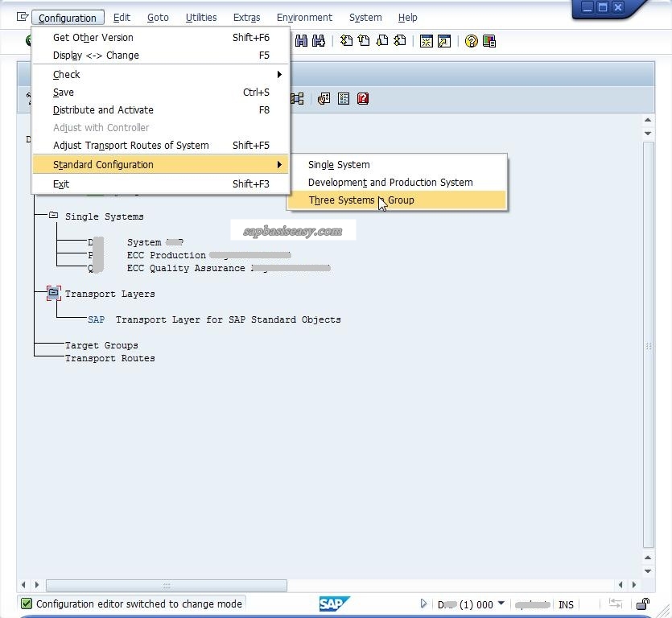Image resolution: width=672 pixels, height=618 pixels.
Task: Open the Edit menu
Action: [122, 18]
